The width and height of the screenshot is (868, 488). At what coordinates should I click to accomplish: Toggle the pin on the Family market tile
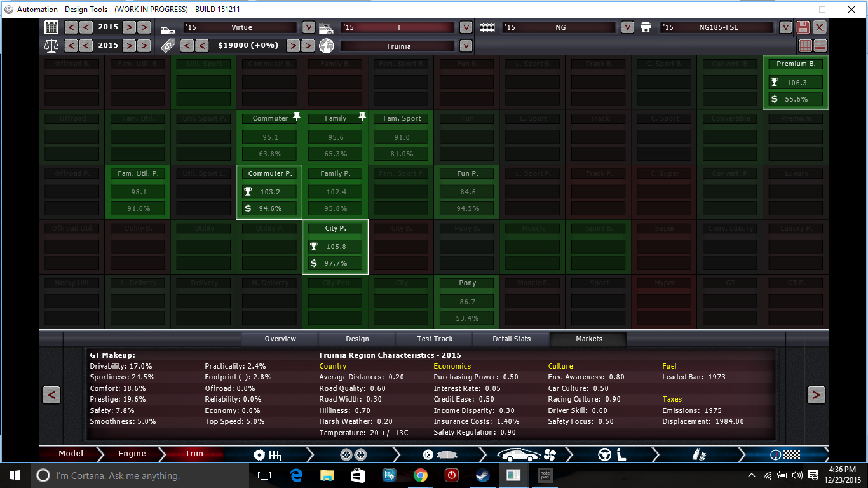[x=362, y=116]
